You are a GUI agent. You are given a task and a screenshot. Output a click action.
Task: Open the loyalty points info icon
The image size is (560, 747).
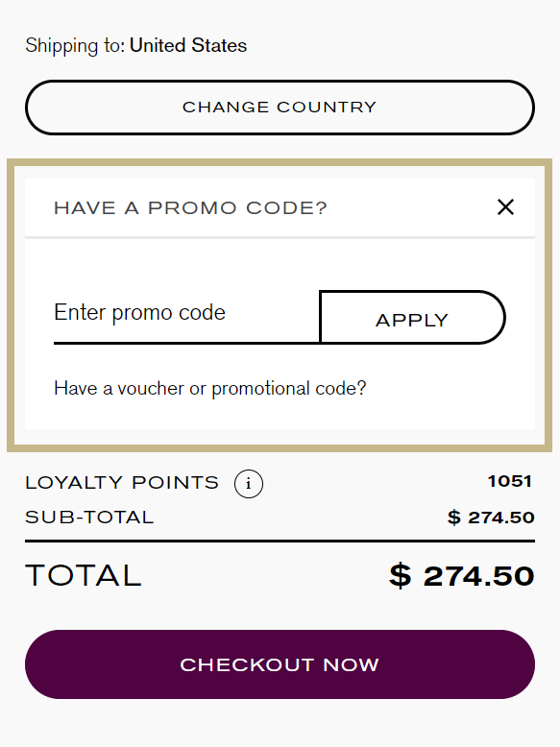coord(249,484)
